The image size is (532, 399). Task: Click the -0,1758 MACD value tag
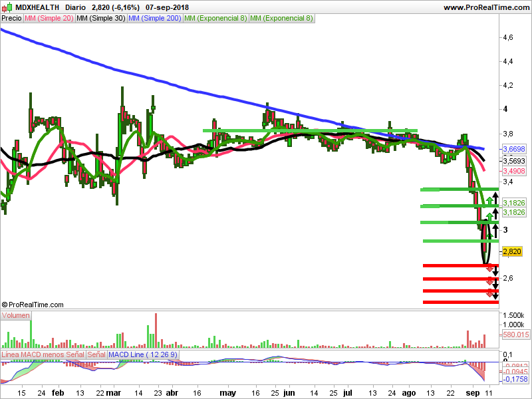pos(515,379)
